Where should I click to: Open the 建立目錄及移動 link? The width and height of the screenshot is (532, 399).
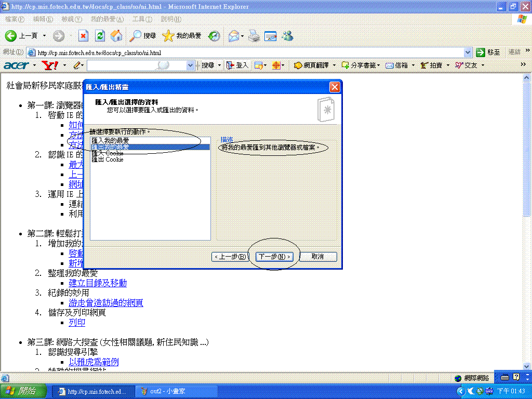click(98, 283)
